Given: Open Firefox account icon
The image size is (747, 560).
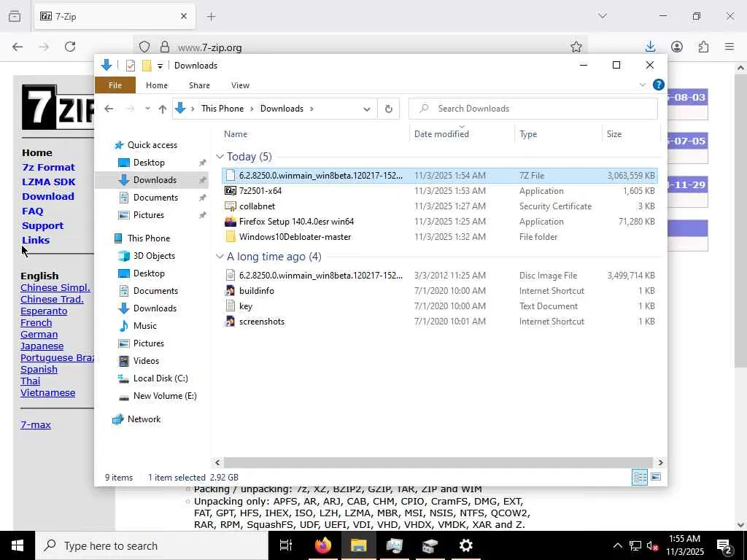Looking at the screenshot, I should pos(676,47).
